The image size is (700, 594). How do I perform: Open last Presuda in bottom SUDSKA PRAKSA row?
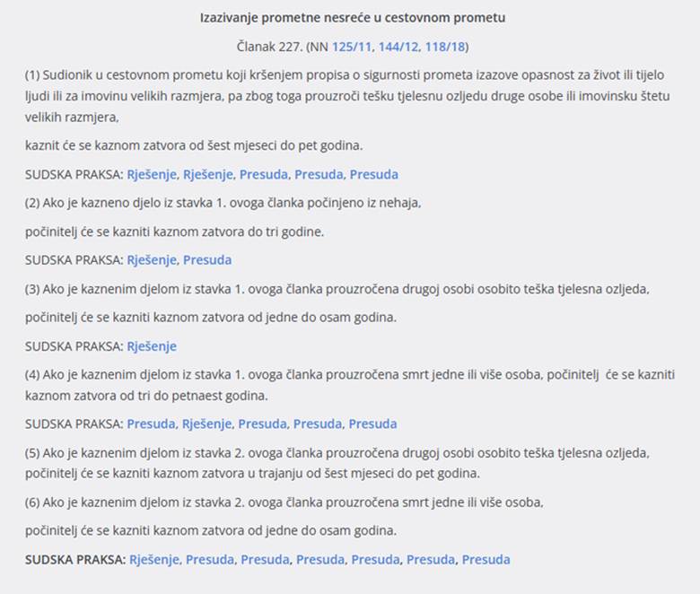tap(486, 560)
